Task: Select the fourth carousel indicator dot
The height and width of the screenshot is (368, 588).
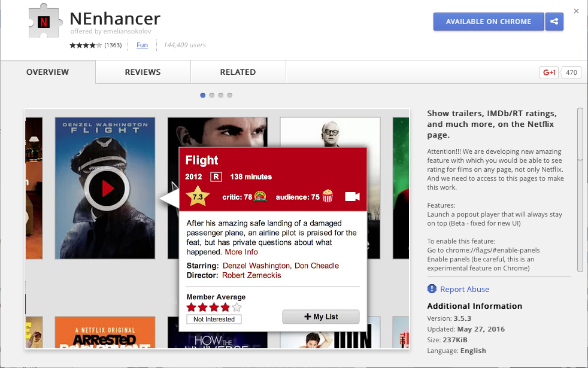Action: pyautogui.click(x=230, y=95)
